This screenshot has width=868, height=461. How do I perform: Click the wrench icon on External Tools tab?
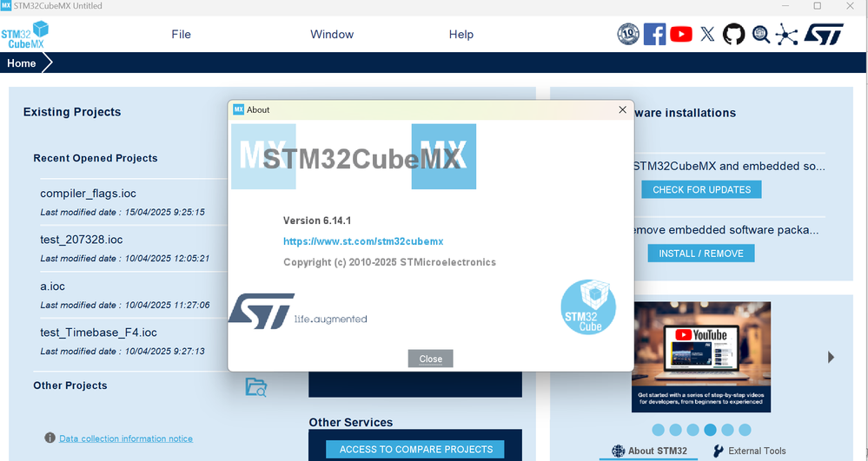point(718,451)
